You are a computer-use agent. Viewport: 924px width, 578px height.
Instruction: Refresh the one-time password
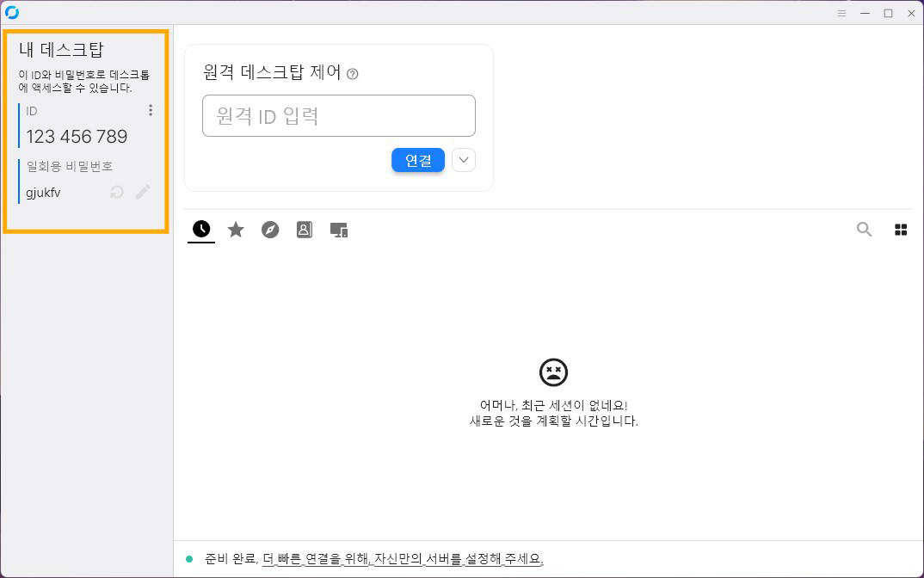[x=117, y=193]
